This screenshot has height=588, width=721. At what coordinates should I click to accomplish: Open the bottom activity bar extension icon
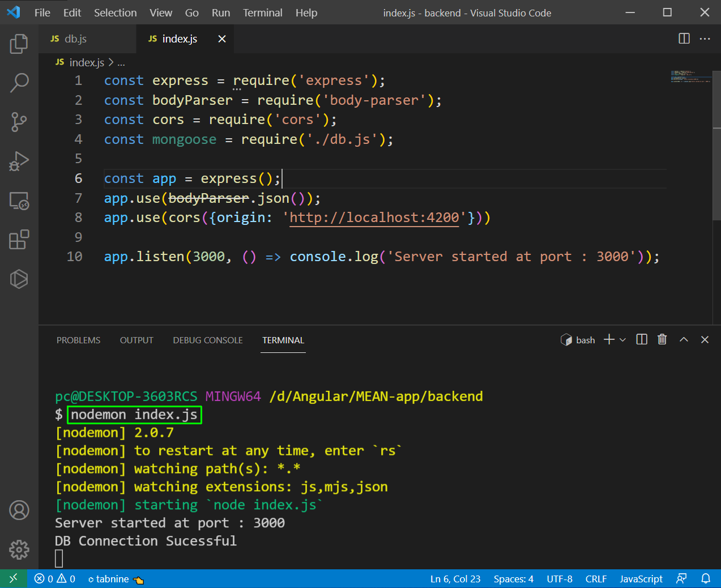click(x=19, y=279)
